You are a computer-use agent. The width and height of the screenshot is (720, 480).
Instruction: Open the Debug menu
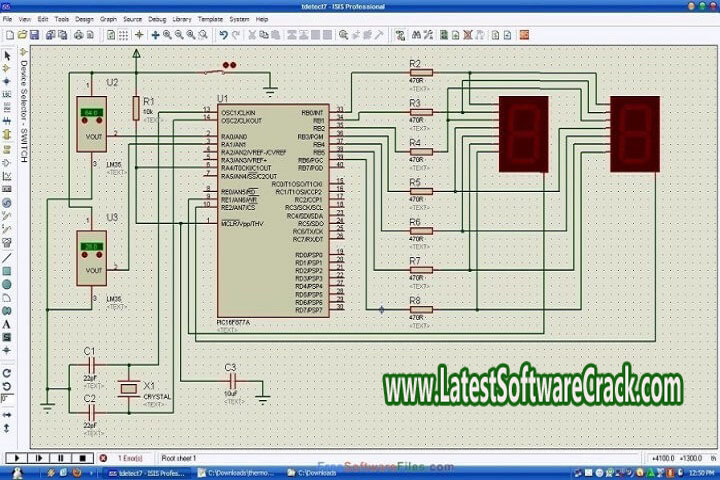pos(157,19)
